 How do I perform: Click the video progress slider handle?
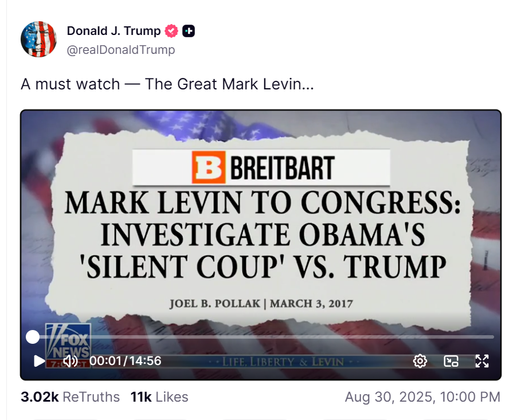pos(33,337)
